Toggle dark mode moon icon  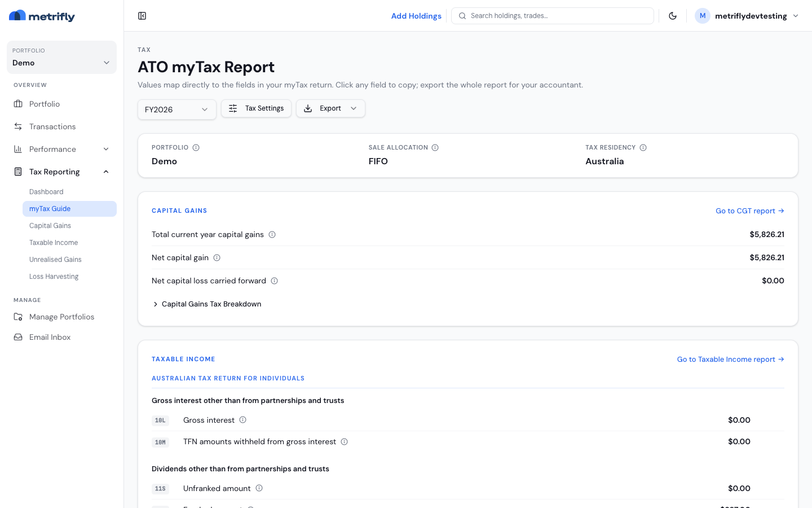(x=673, y=16)
